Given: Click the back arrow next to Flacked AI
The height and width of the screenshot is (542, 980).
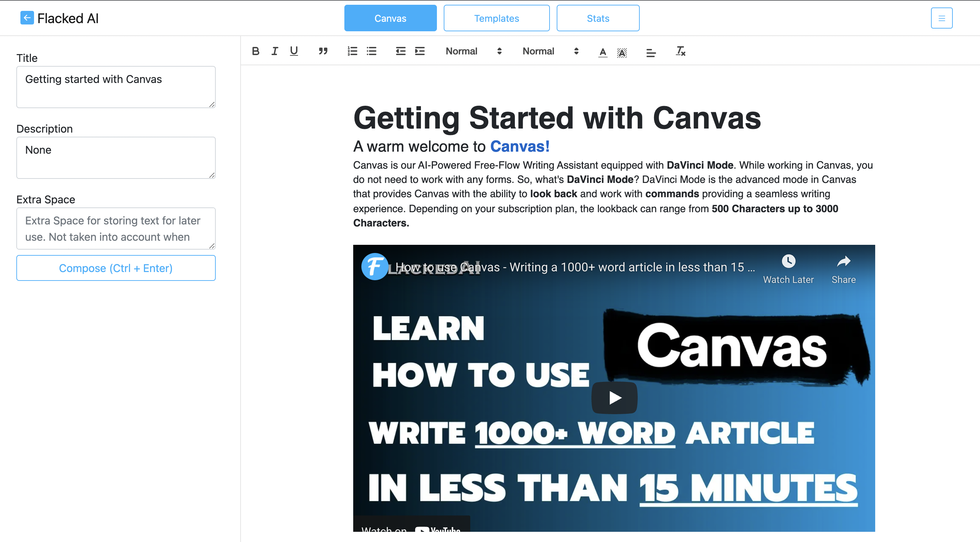Looking at the screenshot, I should [x=27, y=18].
